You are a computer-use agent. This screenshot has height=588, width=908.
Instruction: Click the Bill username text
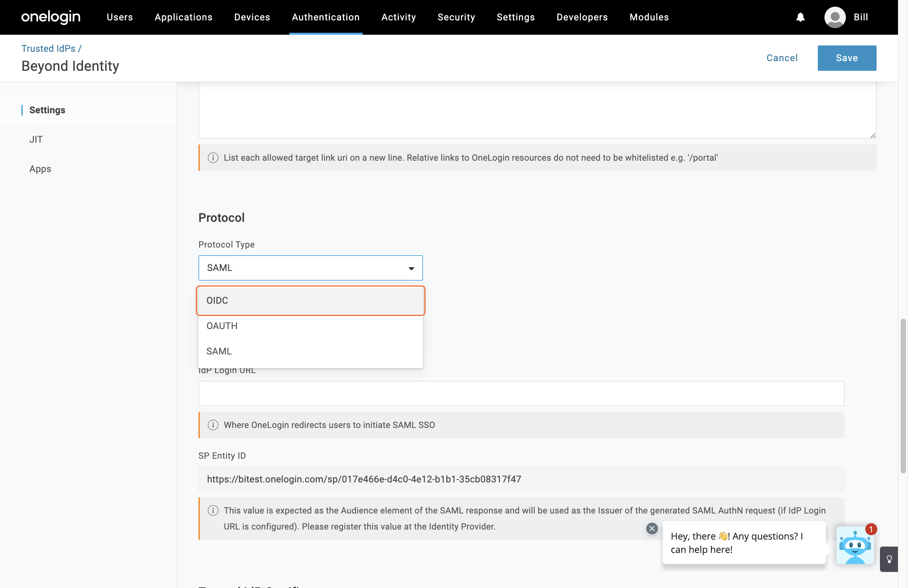pos(861,17)
